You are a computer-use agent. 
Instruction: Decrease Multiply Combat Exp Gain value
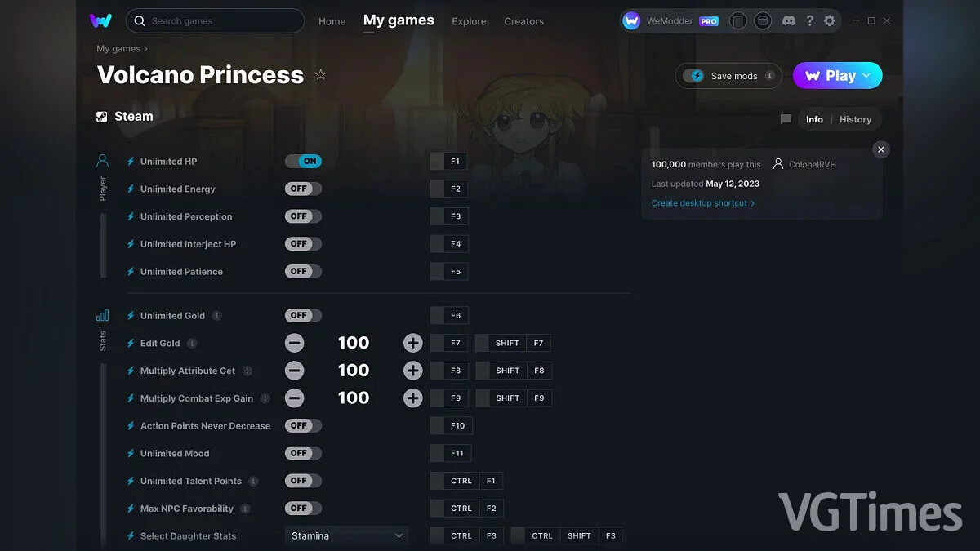point(294,398)
